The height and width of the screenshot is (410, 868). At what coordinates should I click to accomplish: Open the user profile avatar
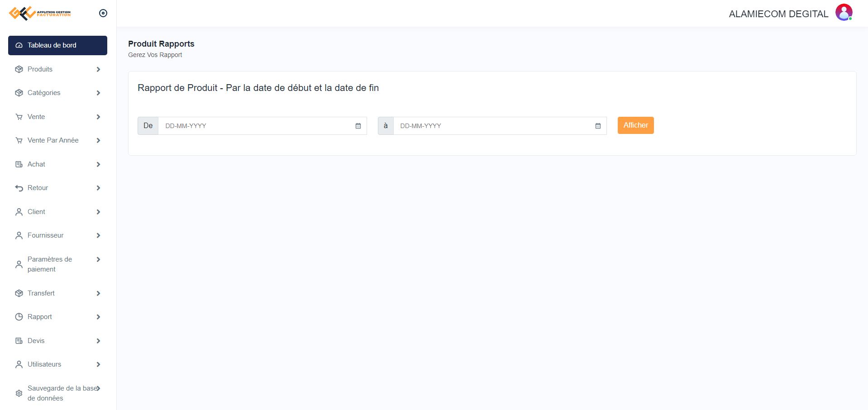point(844,13)
